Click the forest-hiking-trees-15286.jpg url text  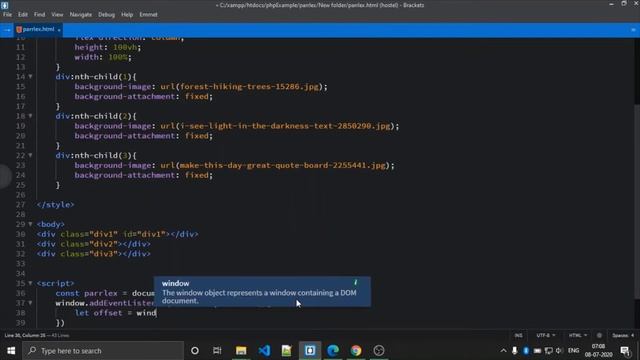click(x=249, y=87)
